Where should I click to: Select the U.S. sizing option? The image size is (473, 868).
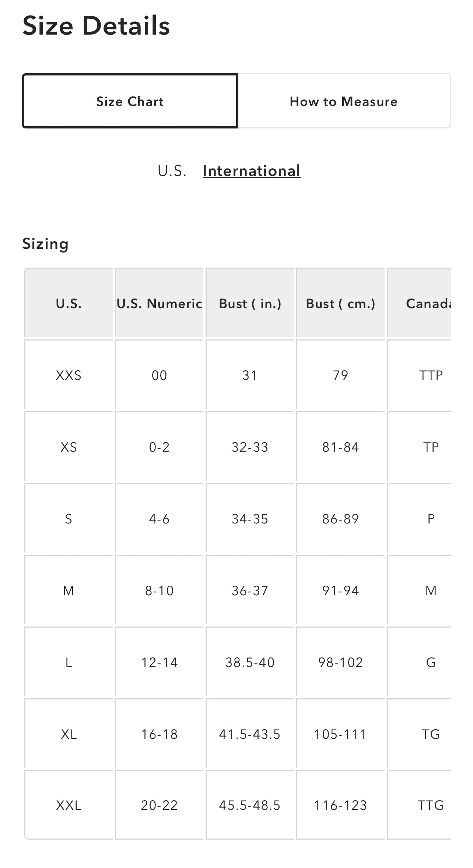[x=172, y=171]
